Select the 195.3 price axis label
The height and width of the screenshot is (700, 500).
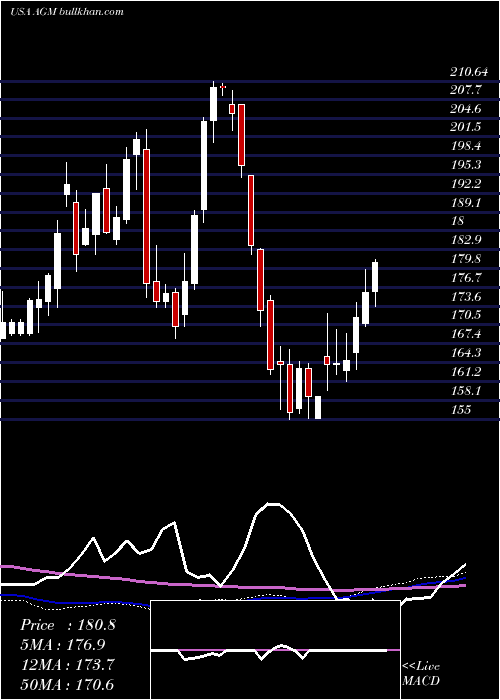point(466,165)
